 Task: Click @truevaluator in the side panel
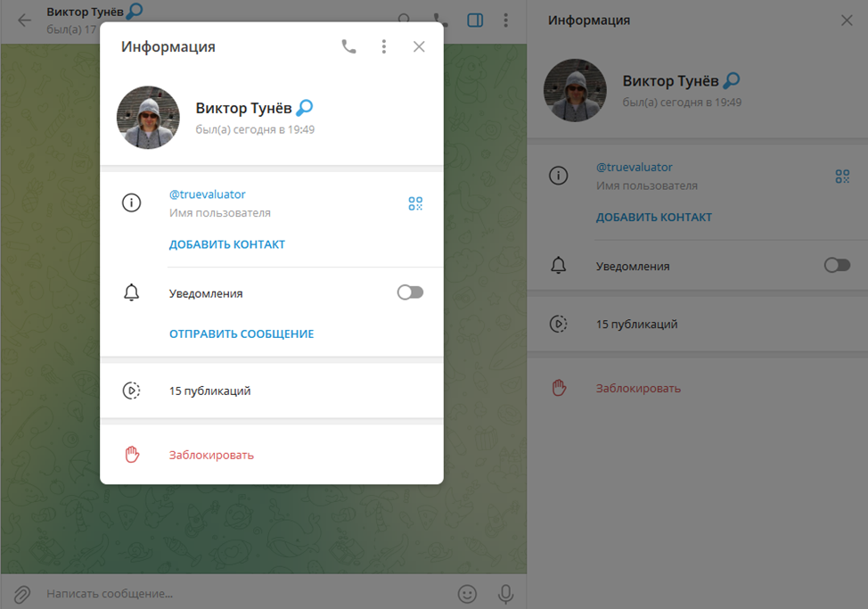635,168
